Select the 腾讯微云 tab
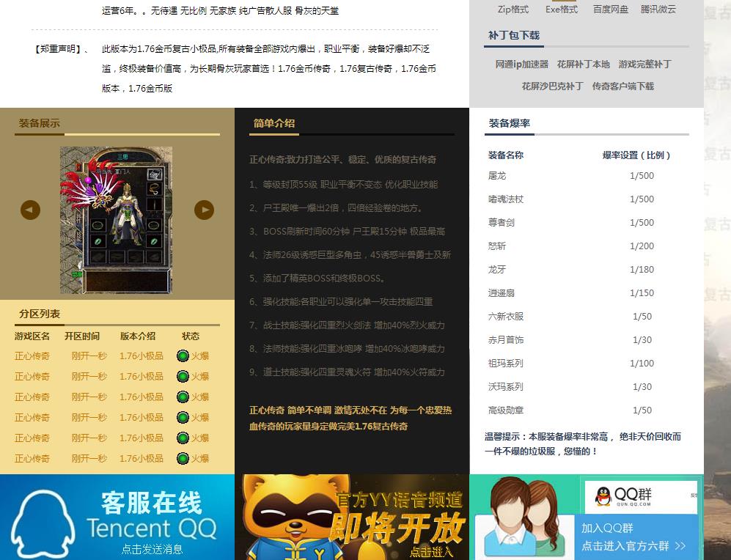731x560 pixels. [658, 10]
